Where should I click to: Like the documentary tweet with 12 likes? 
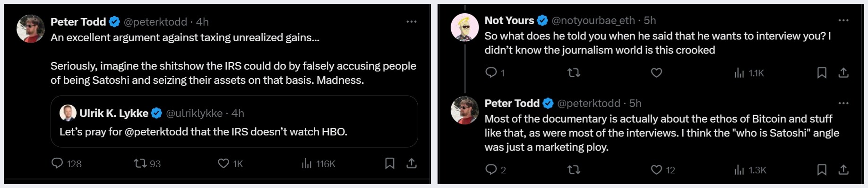(x=662, y=170)
